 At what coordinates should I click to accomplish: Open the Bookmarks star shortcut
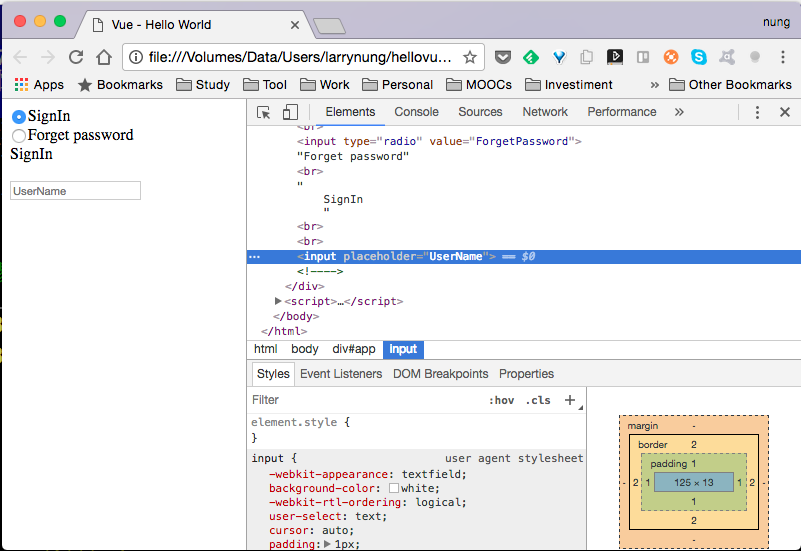point(120,85)
